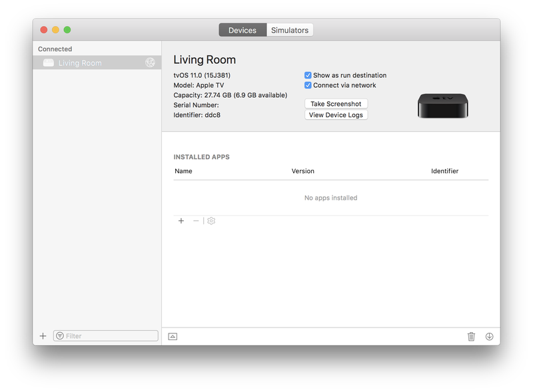Viewport: 533px width, 392px height.
Task: Click the Filter search field
Action: 106,336
